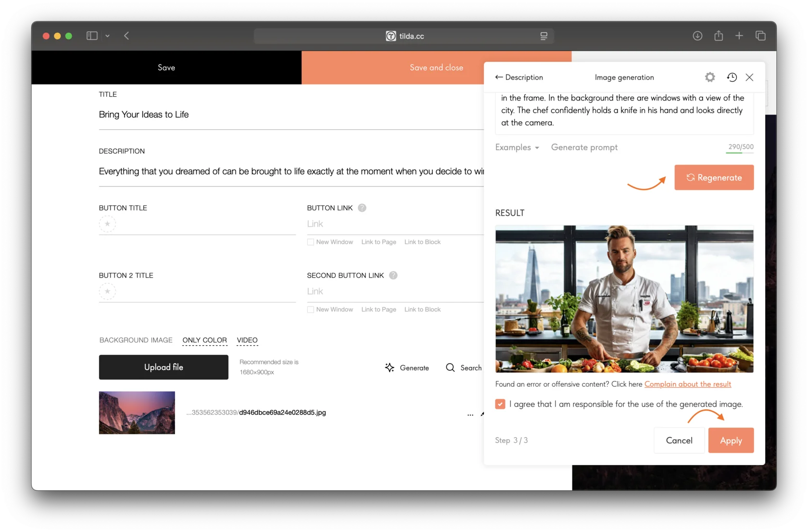Open Complain about the result link

click(688, 384)
